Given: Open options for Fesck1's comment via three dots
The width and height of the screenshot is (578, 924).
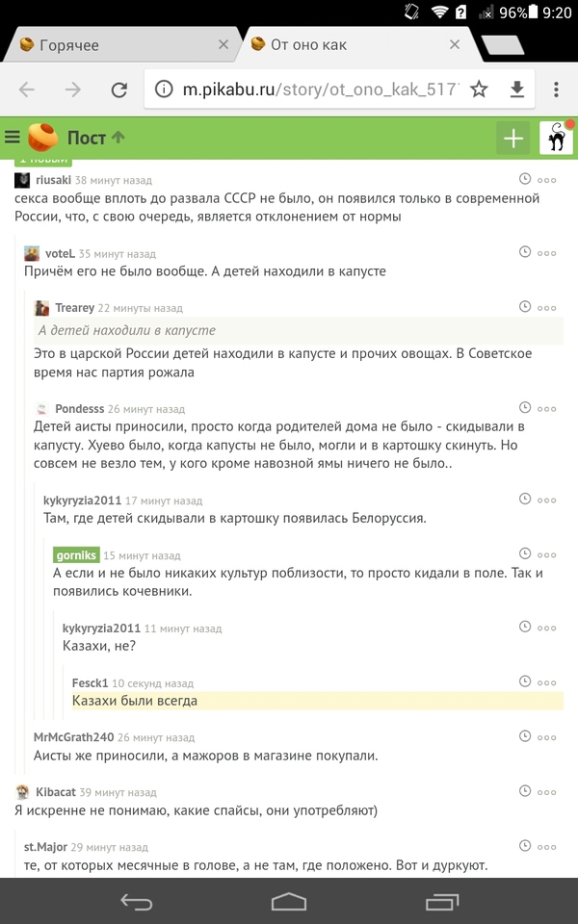Looking at the screenshot, I should point(547,683).
